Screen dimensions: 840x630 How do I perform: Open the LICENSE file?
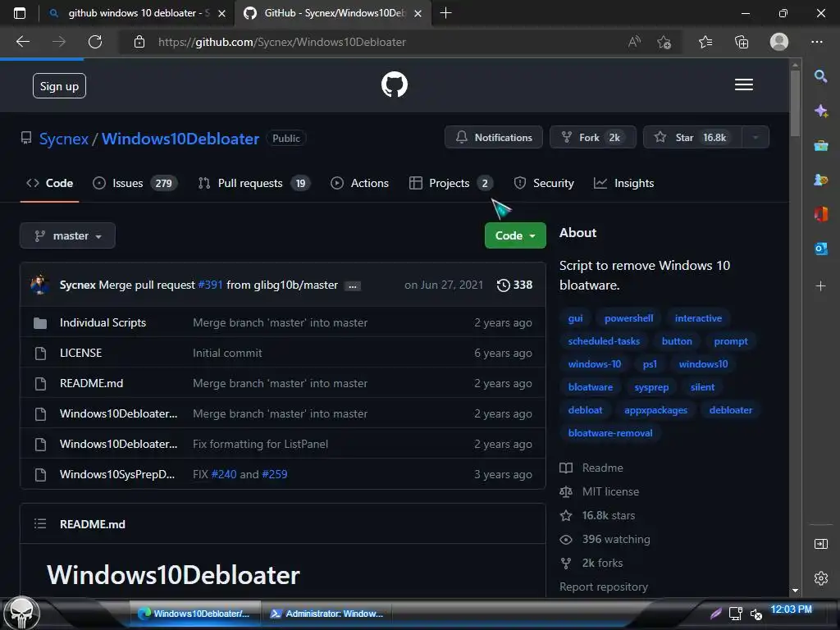(x=81, y=353)
